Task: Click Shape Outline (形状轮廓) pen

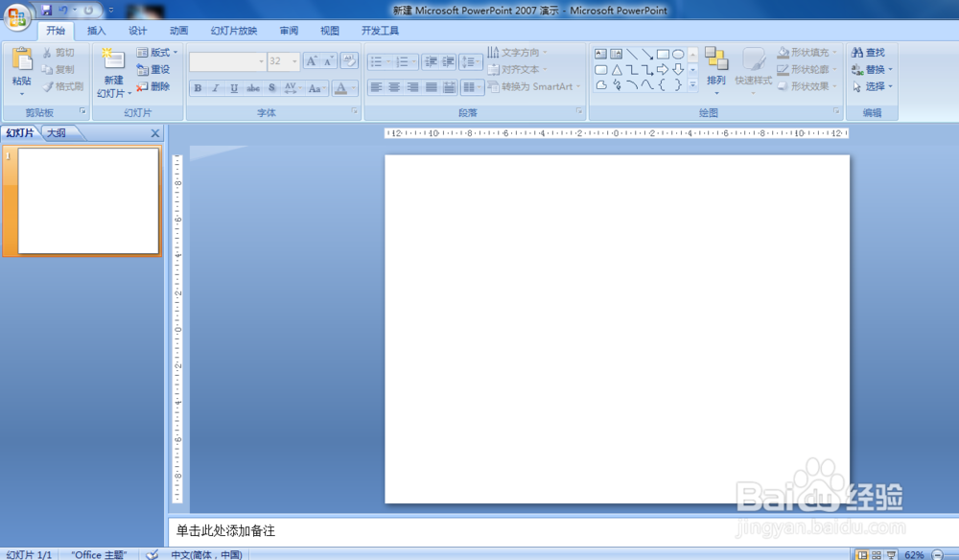Action: [783, 70]
